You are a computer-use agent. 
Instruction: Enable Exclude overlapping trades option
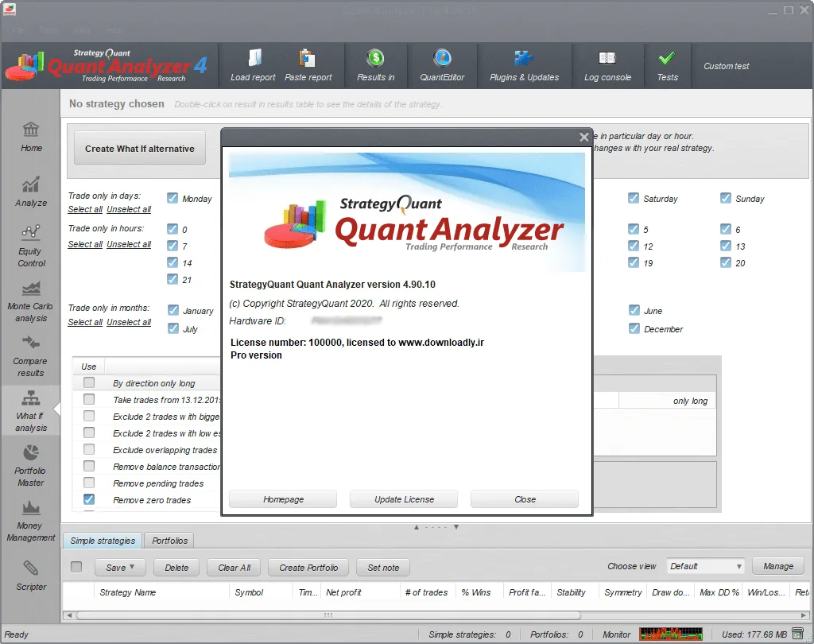pos(89,449)
